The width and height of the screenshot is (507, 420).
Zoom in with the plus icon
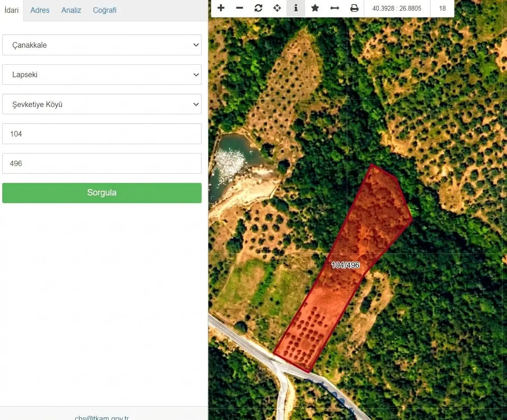coord(221,8)
